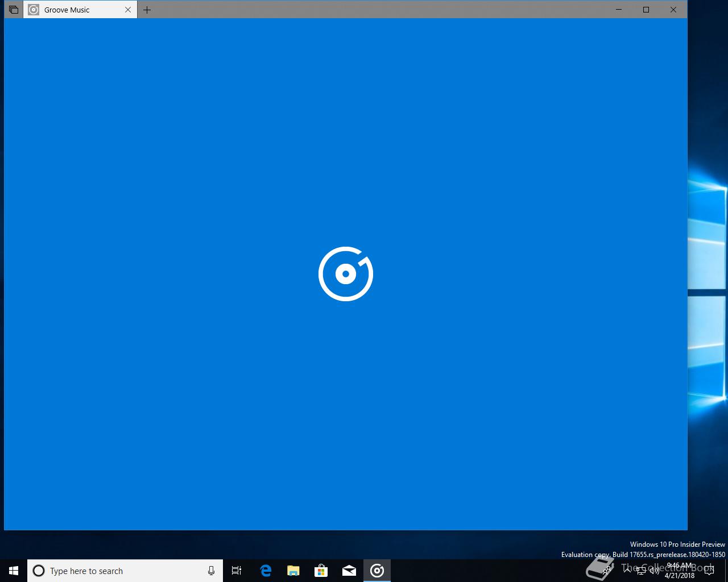The width and height of the screenshot is (728, 582).
Task: Close the Groove Music tab
Action: click(128, 10)
